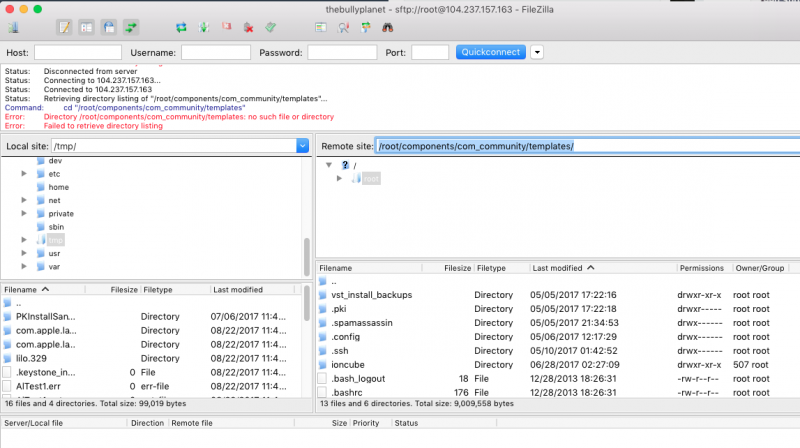Screen dimensions: 800x448
Task: Expand the private folder in local tree
Action: [23, 214]
